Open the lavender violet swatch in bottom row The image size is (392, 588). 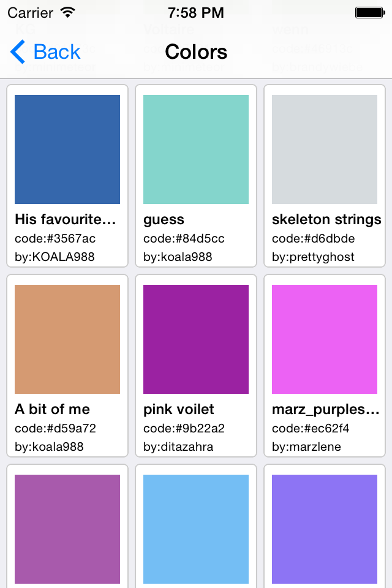coord(325,529)
